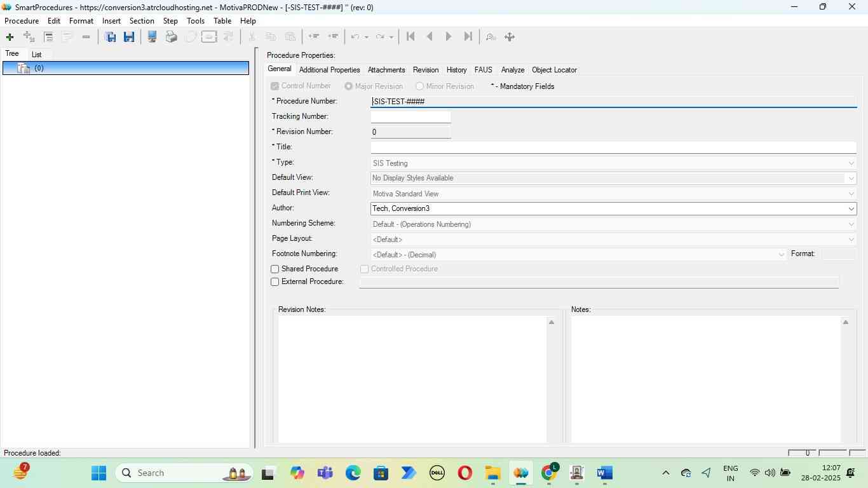The width and height of the screenshot is (868, 488).
Task: Open Google Chrome from the taskbar
Action: tap(549, 473)
